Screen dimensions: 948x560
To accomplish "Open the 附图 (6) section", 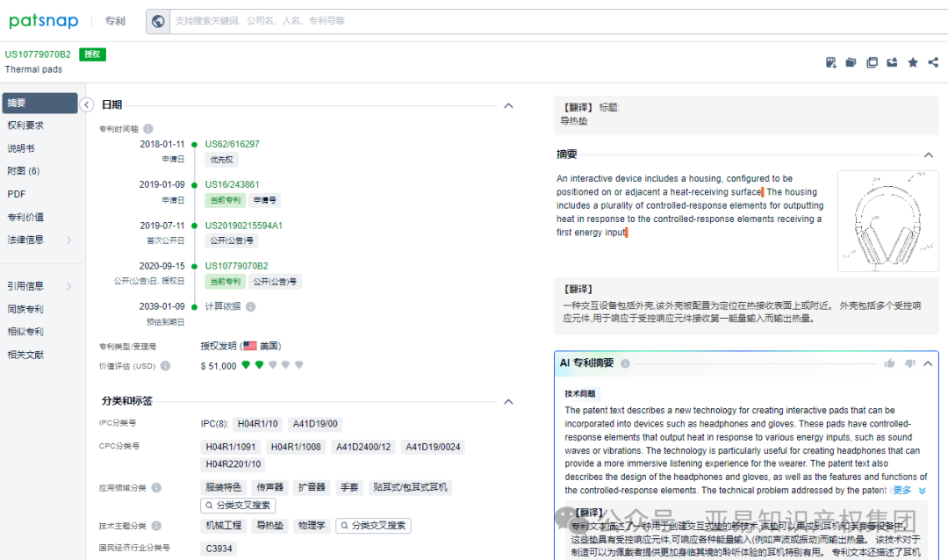I will click(x=26, y=172).
